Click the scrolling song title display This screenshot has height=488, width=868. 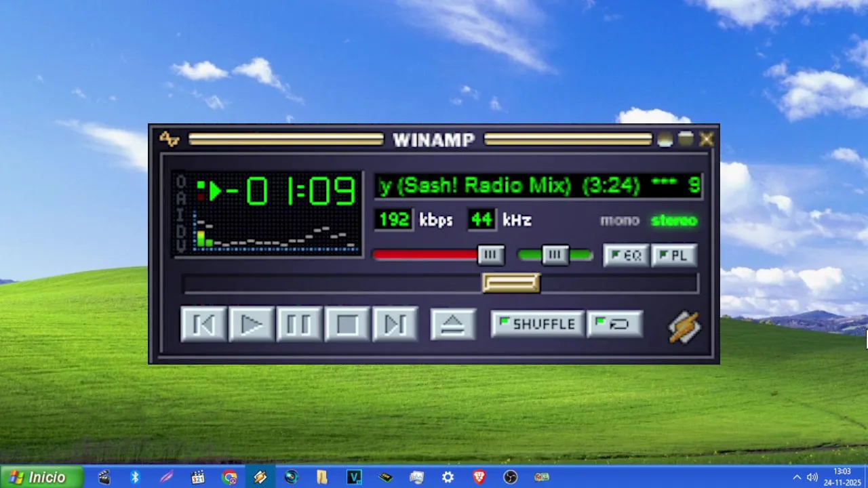tap(539, 186)
